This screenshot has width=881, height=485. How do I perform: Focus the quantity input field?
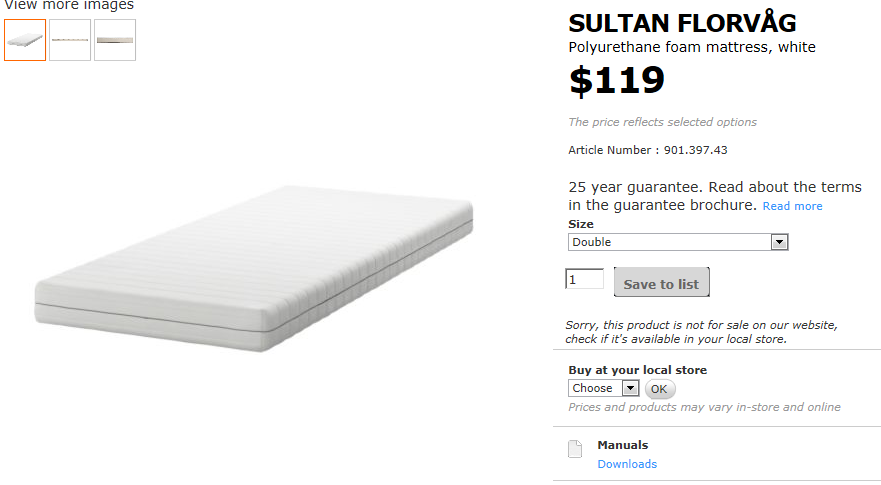point(584,279)
